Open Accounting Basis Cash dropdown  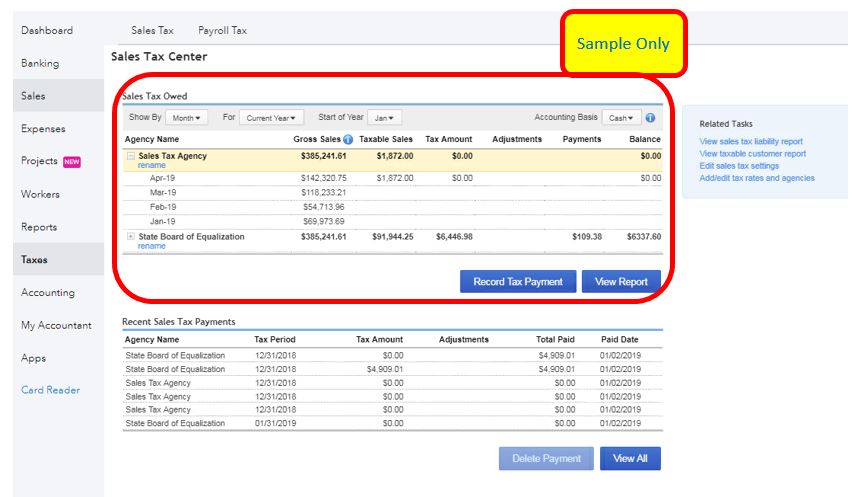click(x=621, y=118)
